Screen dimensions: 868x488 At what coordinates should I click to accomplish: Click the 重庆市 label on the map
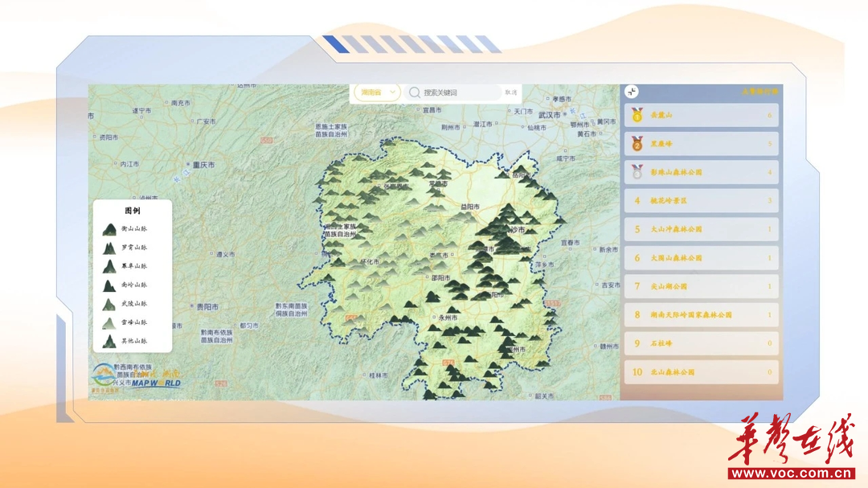(x=203, y=165)
